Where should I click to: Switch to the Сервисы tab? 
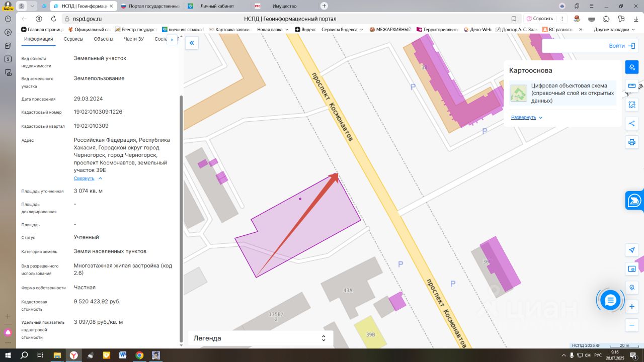coord(73,39)
